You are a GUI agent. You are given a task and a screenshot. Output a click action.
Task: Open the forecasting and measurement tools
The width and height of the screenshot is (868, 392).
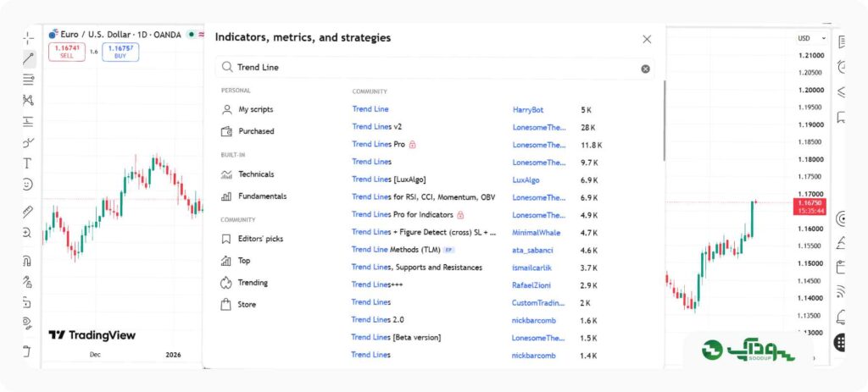[x=28, y=121]
